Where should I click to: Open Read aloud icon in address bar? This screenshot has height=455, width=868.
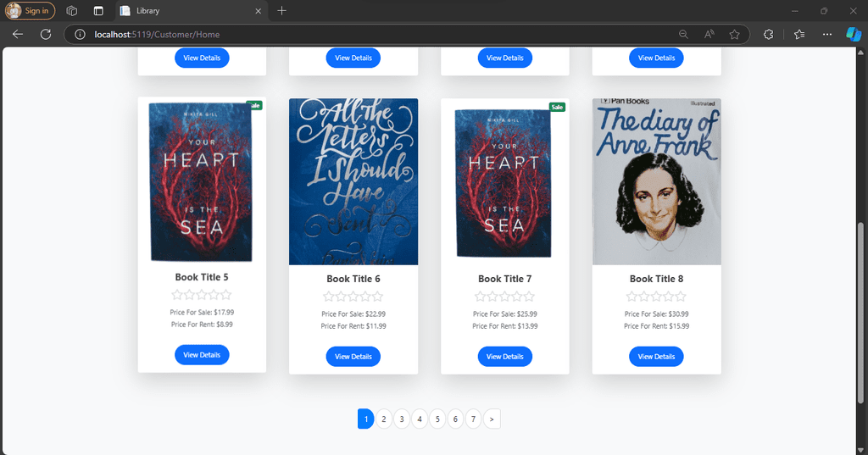coord(709,35)
